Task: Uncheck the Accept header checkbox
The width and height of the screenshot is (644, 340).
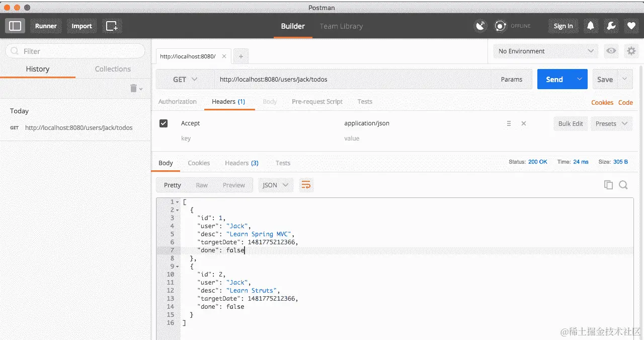Action: pyautogui.click(x=164, y=123)
